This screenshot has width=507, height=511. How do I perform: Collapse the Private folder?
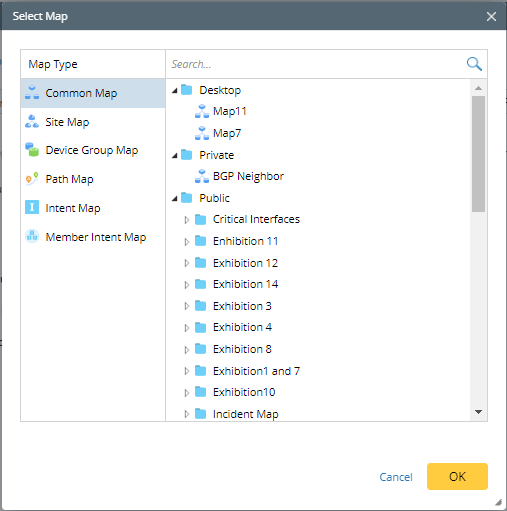pyautogui.click(x=175, y=155)
